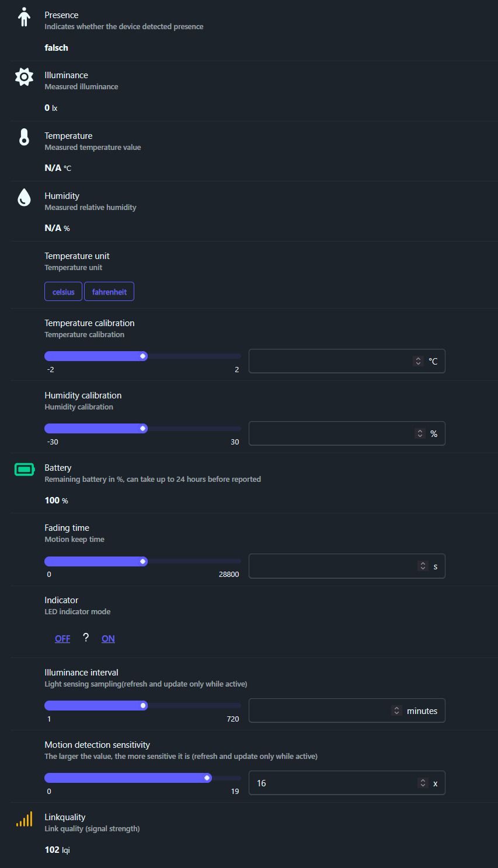This screenshot has width=498, height=868.
Task: Click the Fading time stepper arrows
Action: (x=423, y=566)
